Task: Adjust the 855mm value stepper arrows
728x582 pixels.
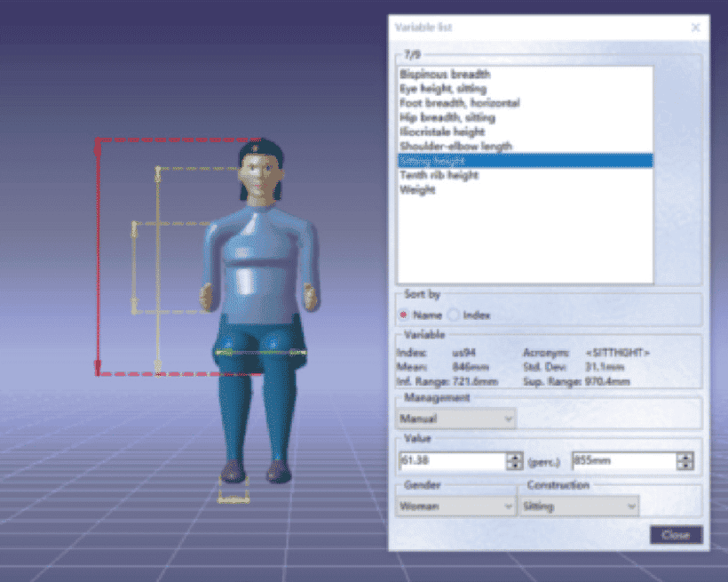Action: click(x=684, y=460)
